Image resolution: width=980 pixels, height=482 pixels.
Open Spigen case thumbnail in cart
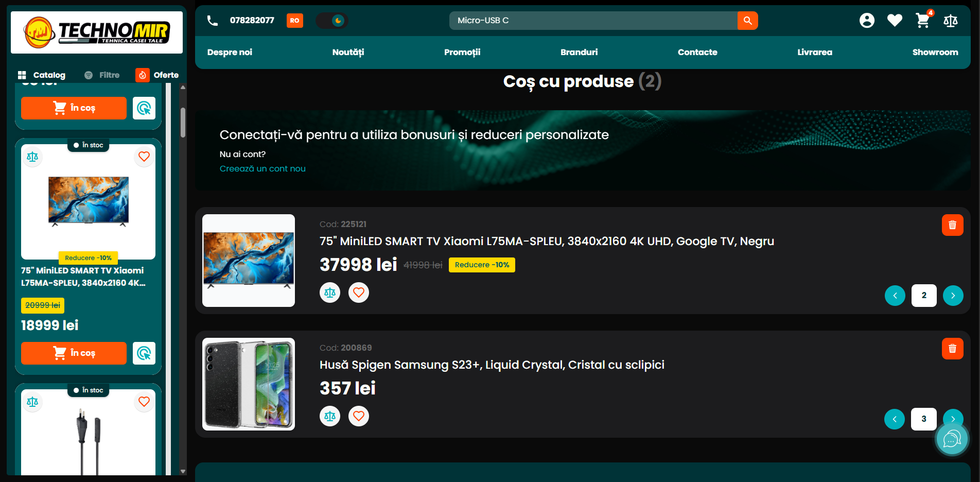(x=249, y=384)
